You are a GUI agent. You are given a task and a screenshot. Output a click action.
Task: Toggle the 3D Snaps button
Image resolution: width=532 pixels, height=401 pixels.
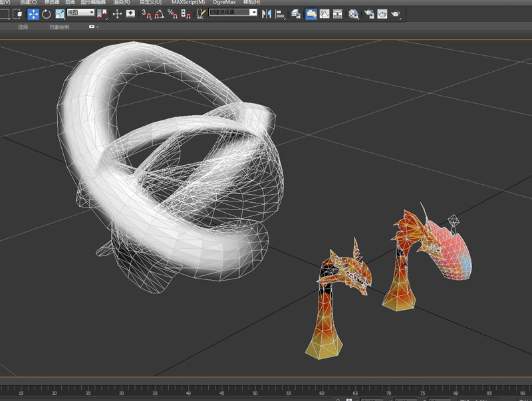[146, 13]
